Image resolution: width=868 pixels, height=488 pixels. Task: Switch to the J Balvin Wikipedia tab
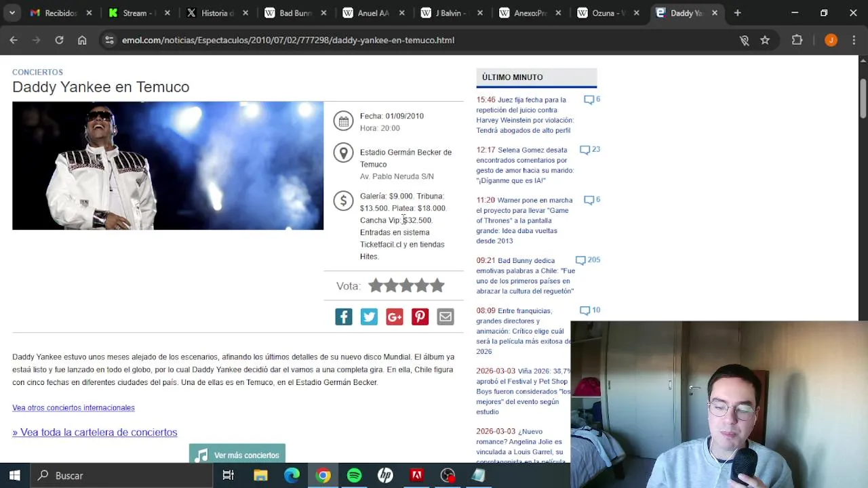[x=452, y=13]
